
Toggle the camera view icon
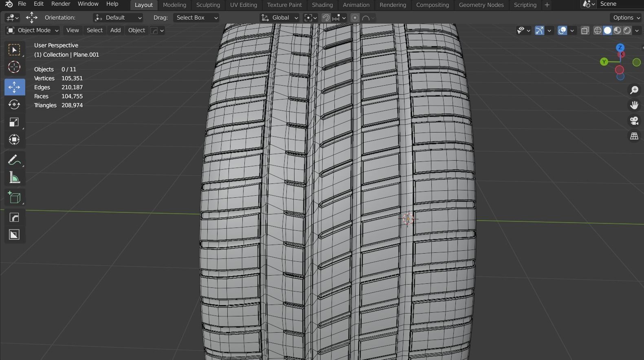[634, 121]
